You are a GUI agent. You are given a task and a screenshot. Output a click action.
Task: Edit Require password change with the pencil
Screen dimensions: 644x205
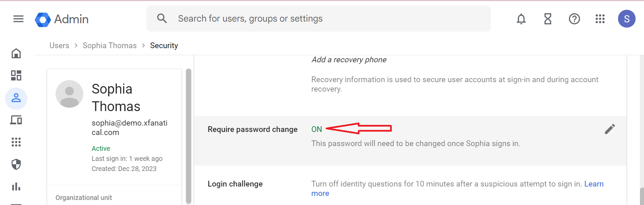(610, 129)
